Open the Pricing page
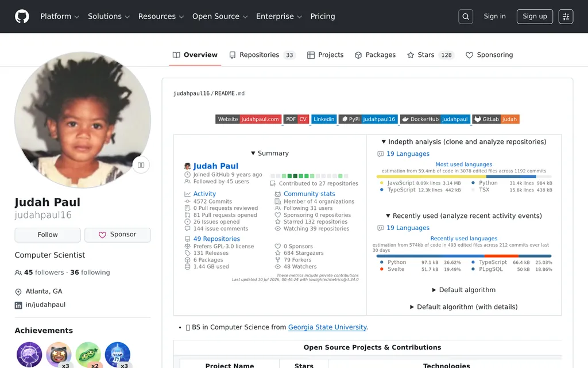 click(323, 17)
